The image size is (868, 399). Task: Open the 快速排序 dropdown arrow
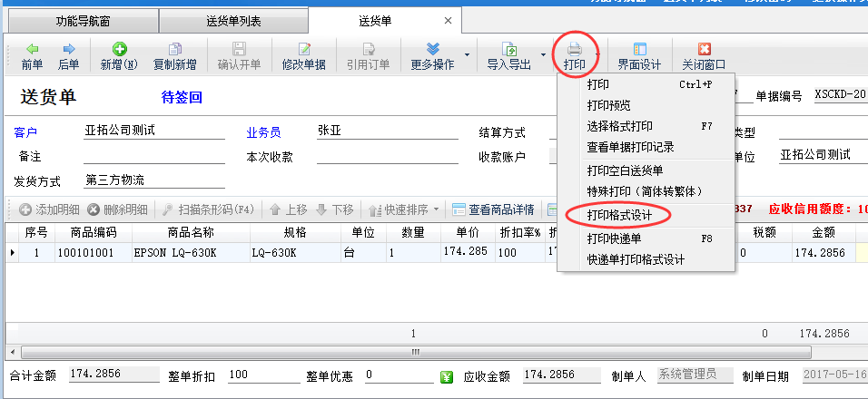pyautogui.click(x=436, y=209)
